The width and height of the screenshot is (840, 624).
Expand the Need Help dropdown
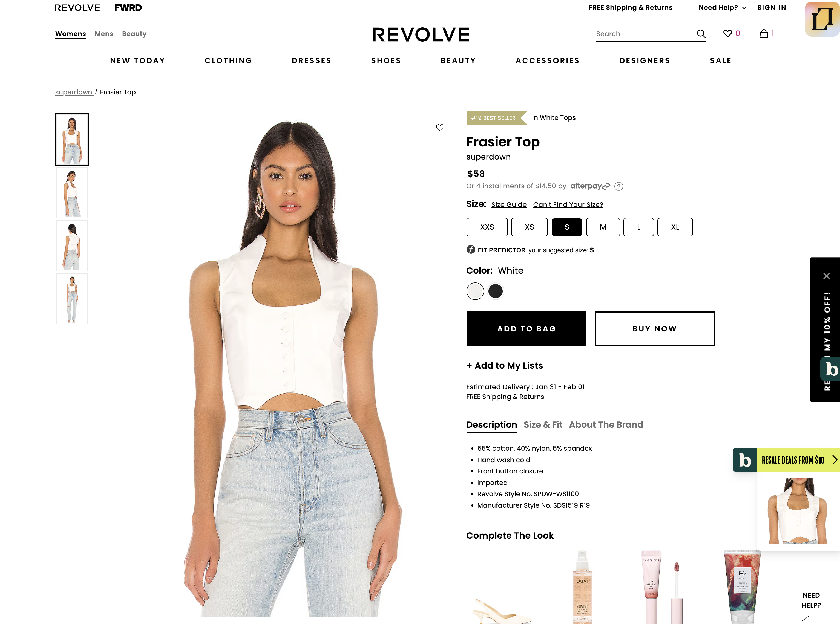722,8
